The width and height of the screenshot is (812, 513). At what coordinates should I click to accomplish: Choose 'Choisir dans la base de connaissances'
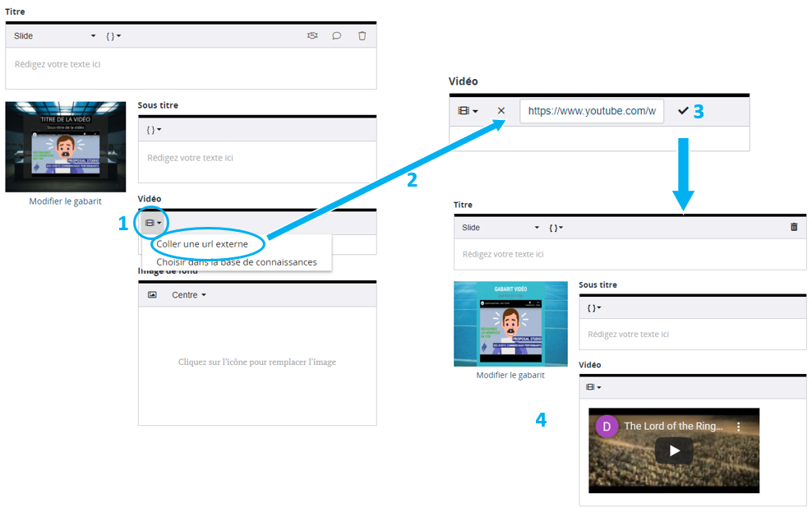236,262
